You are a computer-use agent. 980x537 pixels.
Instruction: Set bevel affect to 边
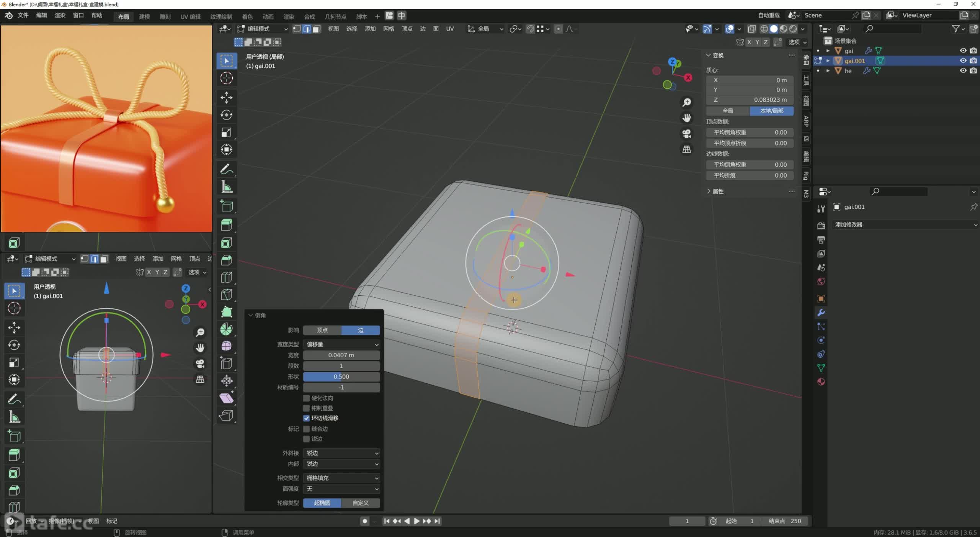[361, 330]
